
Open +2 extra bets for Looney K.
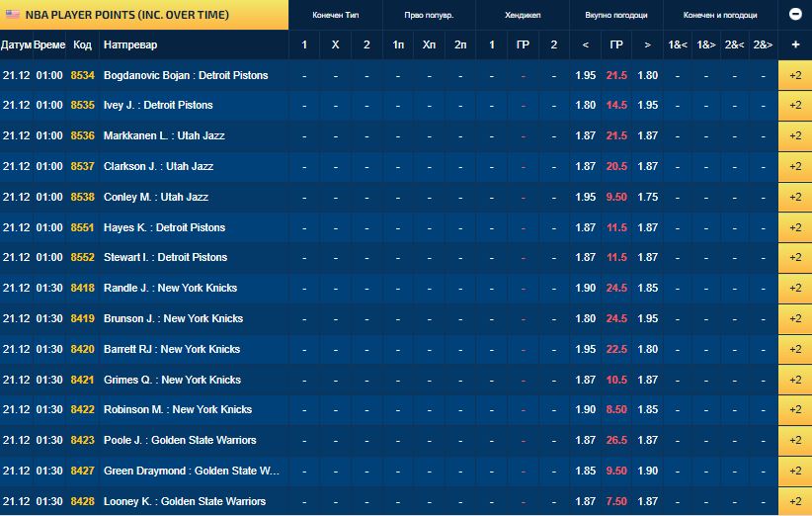coord(795,501)
